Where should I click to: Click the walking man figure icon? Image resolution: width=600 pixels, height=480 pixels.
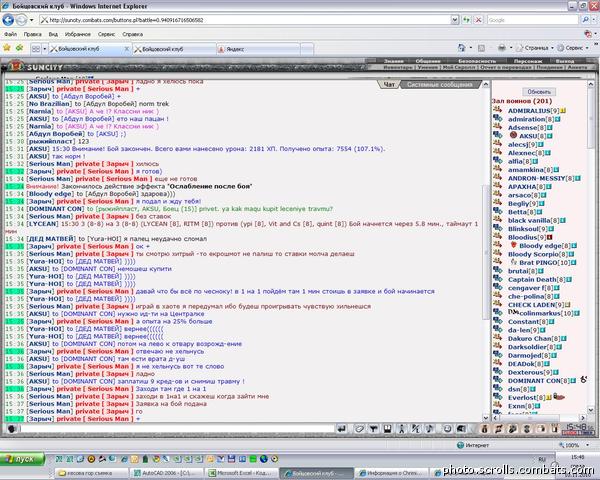point(401,429)
